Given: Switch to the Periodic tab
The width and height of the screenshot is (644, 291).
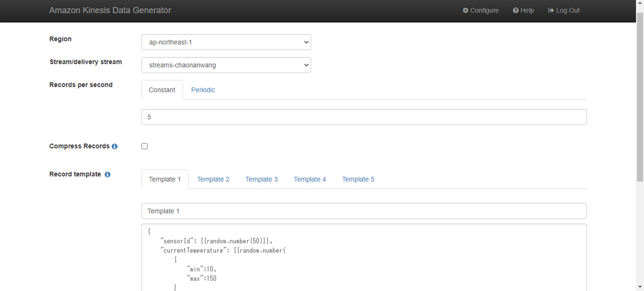Looking at the screenshot, I should (x=203, y=90).
